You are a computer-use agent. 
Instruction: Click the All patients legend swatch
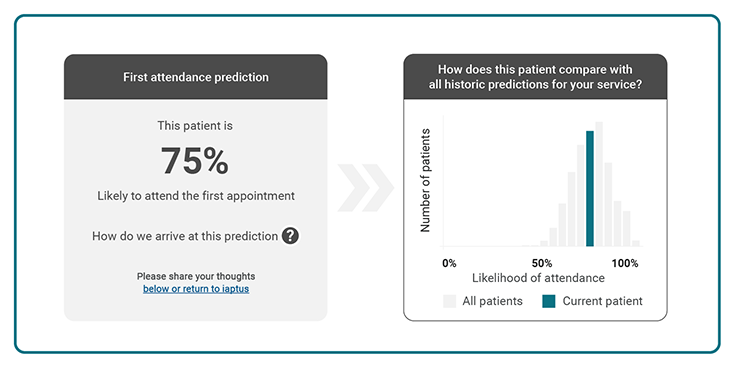[450, 301]
